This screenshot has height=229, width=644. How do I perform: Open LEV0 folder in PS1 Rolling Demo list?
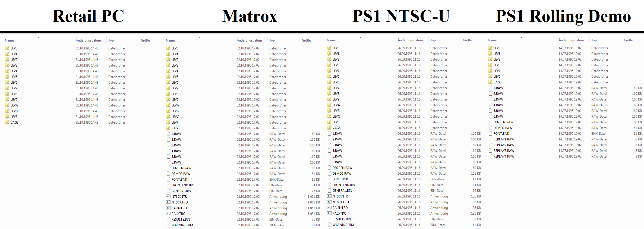coord(497,48)
